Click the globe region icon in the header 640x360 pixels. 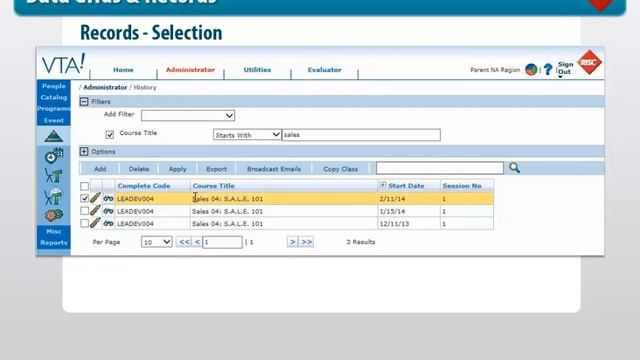(x=531, y=70)
